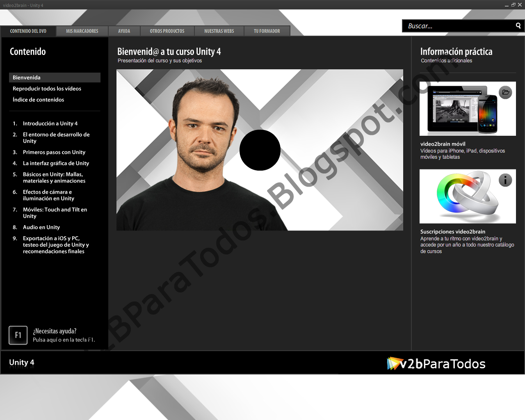Click the v2bParaTodos logo

click(x=436, y=364)
